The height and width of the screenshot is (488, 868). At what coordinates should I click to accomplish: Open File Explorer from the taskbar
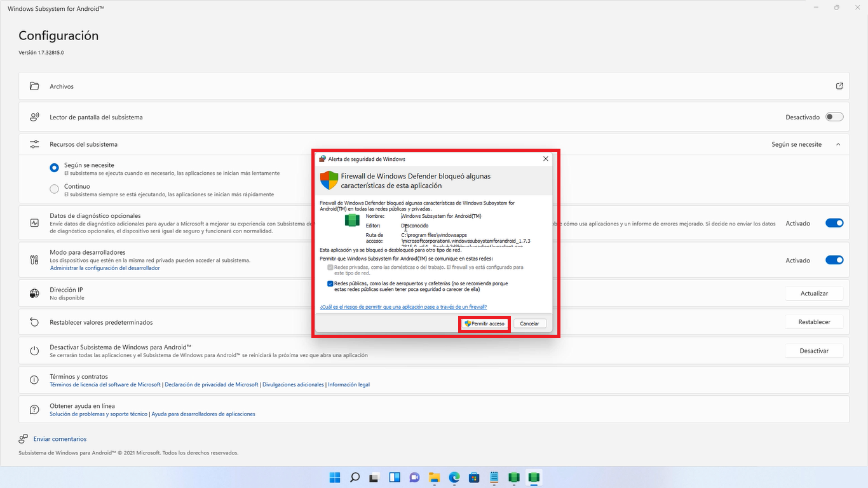(435, 477)
